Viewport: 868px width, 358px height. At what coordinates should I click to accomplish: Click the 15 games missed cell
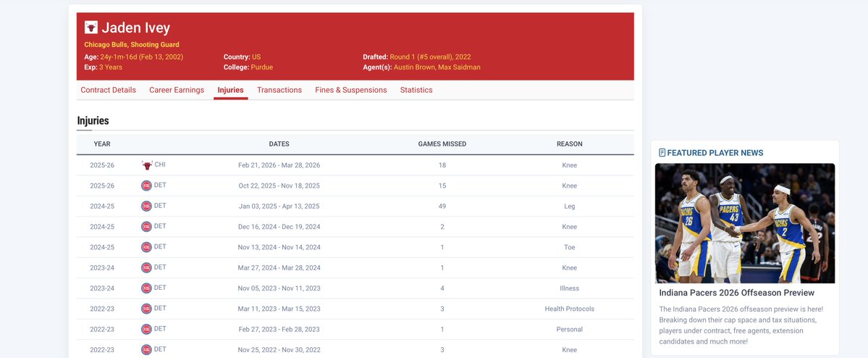coord(442,186)
